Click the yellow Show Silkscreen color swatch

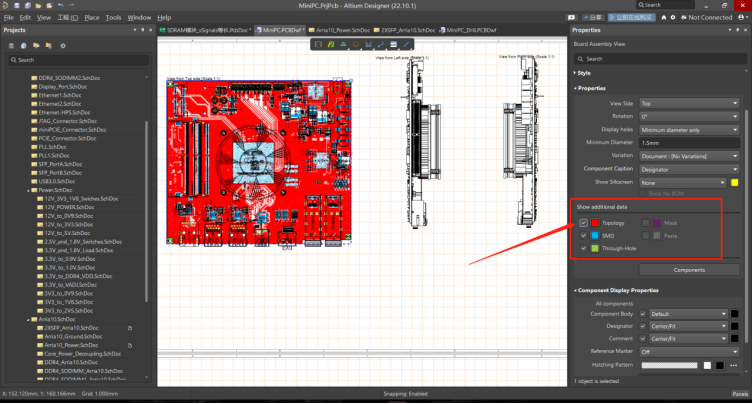coord(735,182)
